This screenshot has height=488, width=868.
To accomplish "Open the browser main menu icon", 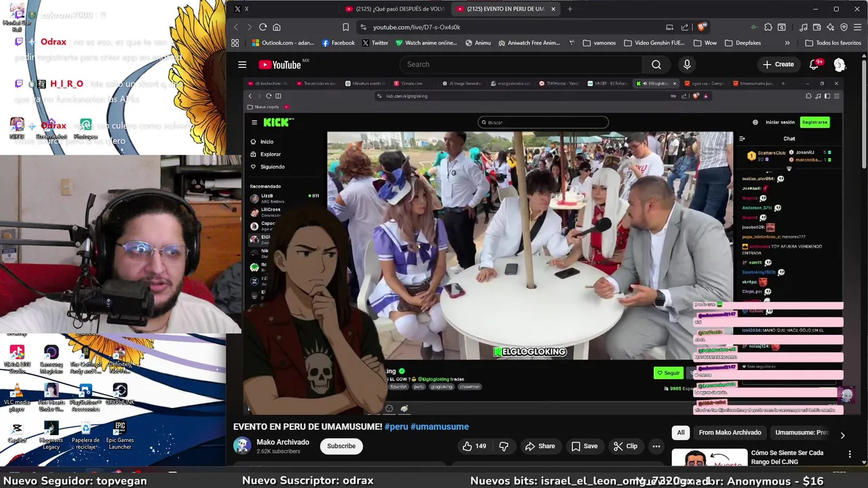I will tap(857, 27).
